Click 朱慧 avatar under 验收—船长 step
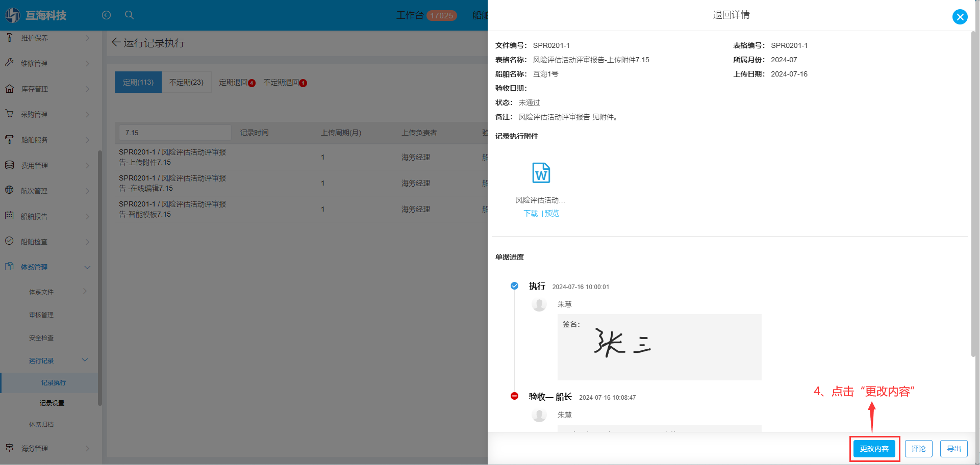The image size is (980, 465). click(x=539, y=415)
